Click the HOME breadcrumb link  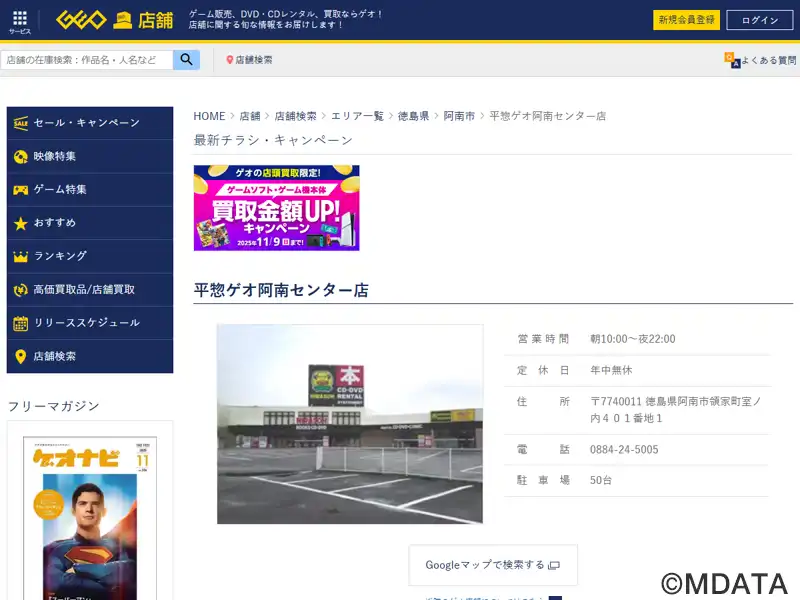209,116
